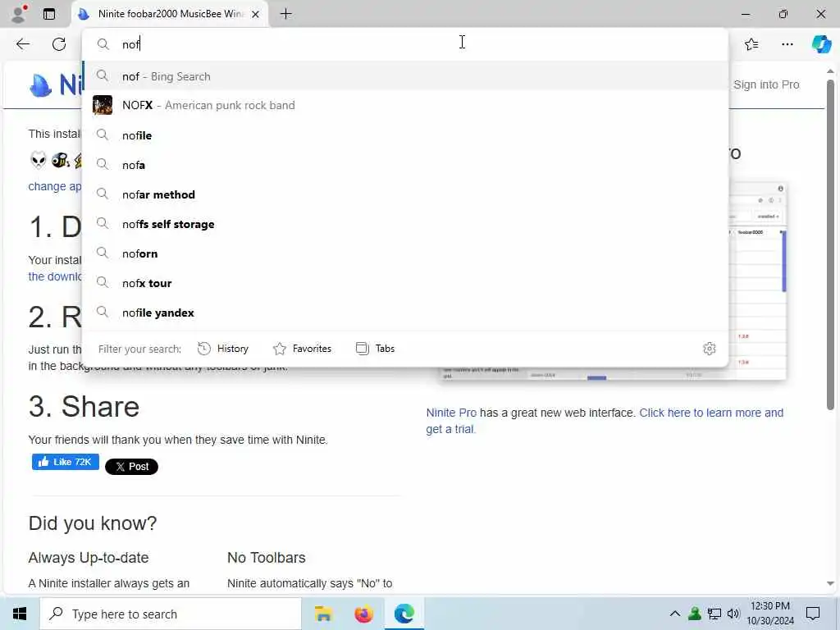Filter search by History
This screenshot has height=630, width=840.
[223, 349]
